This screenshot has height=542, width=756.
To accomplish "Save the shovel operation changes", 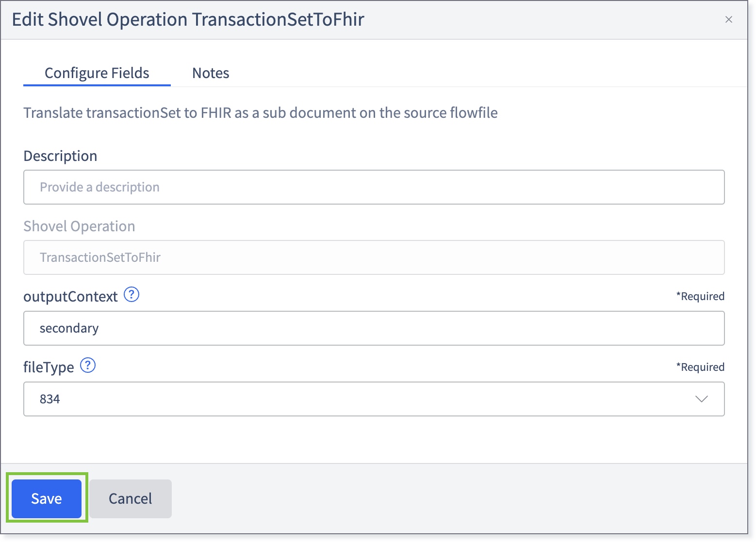I will 47,498.
